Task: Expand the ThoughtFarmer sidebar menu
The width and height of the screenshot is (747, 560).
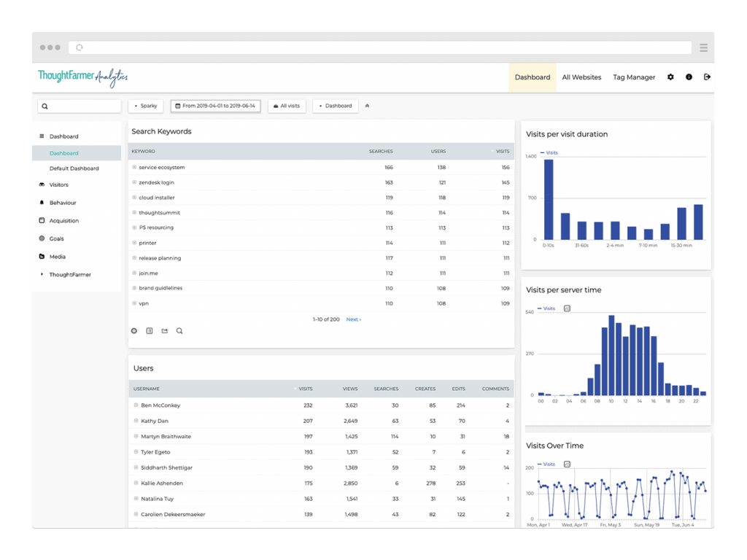Action: click(x=69, y=275)
